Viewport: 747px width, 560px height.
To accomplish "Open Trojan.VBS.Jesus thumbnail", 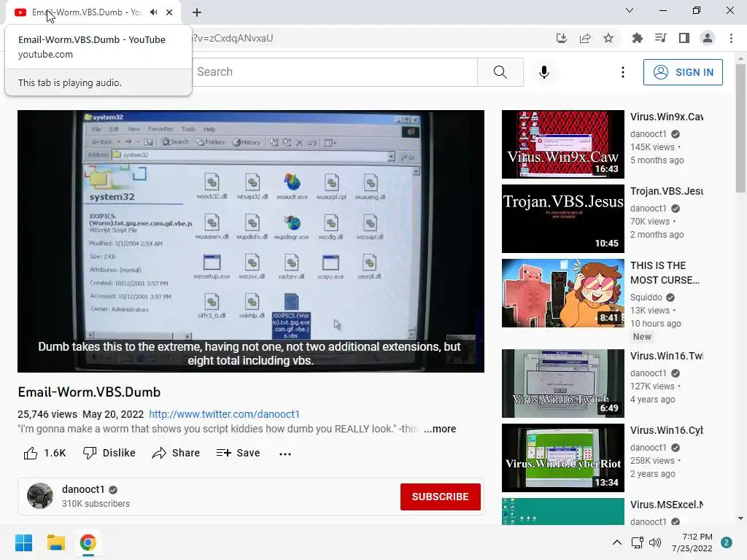I will (x=562, y=219).
